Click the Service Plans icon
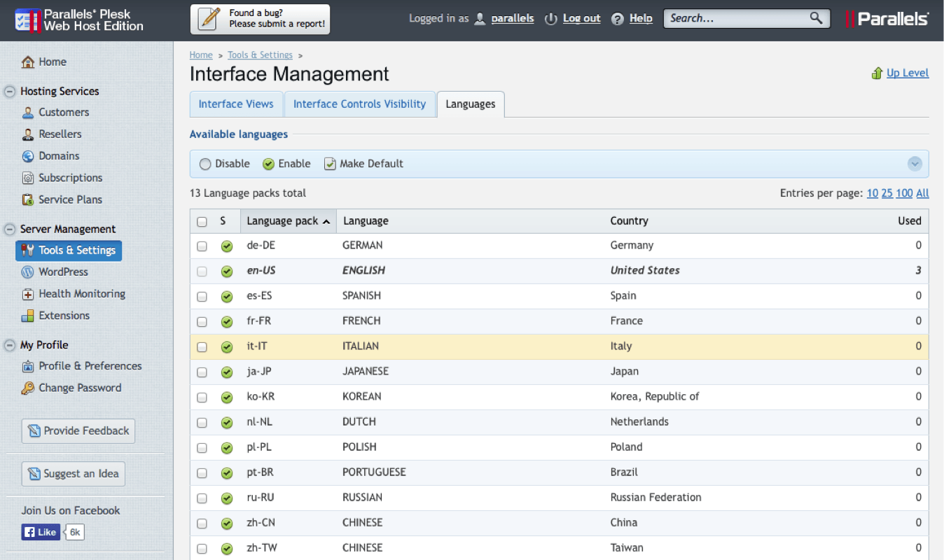 (x=28, y=199)
